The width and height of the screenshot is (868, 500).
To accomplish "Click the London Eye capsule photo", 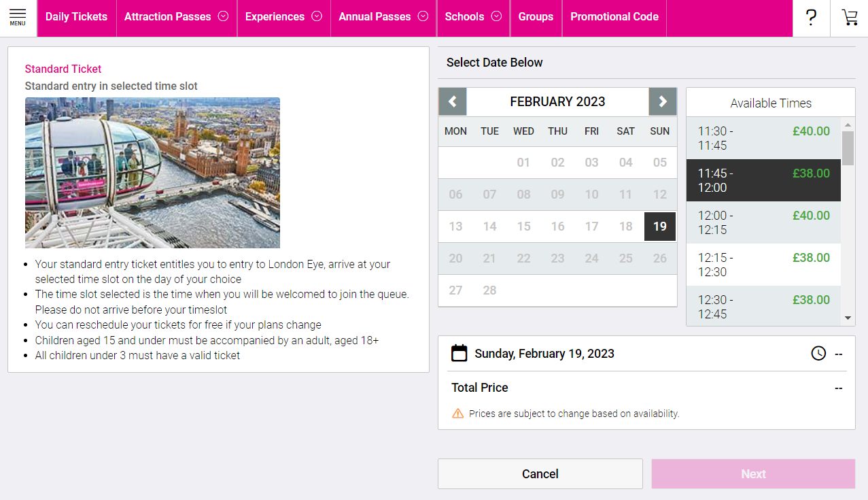I will coord(152,172).
